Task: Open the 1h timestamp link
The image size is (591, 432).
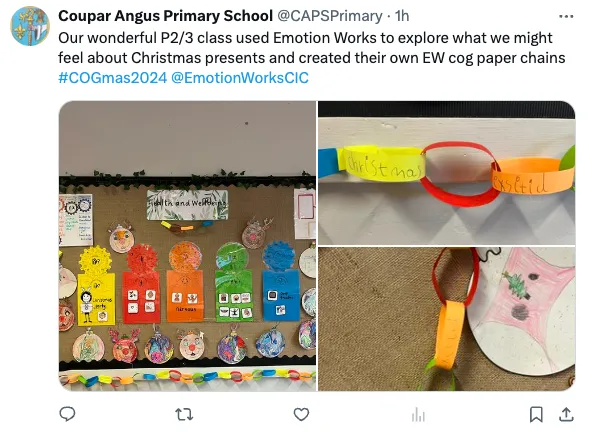Action: [x=402, y=16]
